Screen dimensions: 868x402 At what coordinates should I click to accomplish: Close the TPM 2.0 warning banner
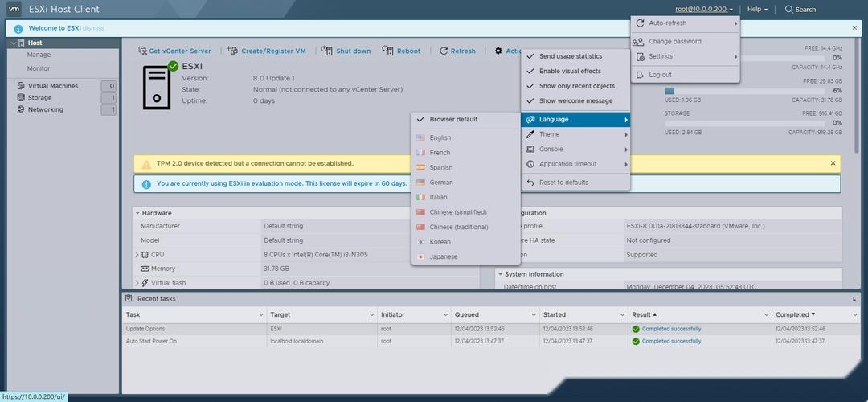833,163
